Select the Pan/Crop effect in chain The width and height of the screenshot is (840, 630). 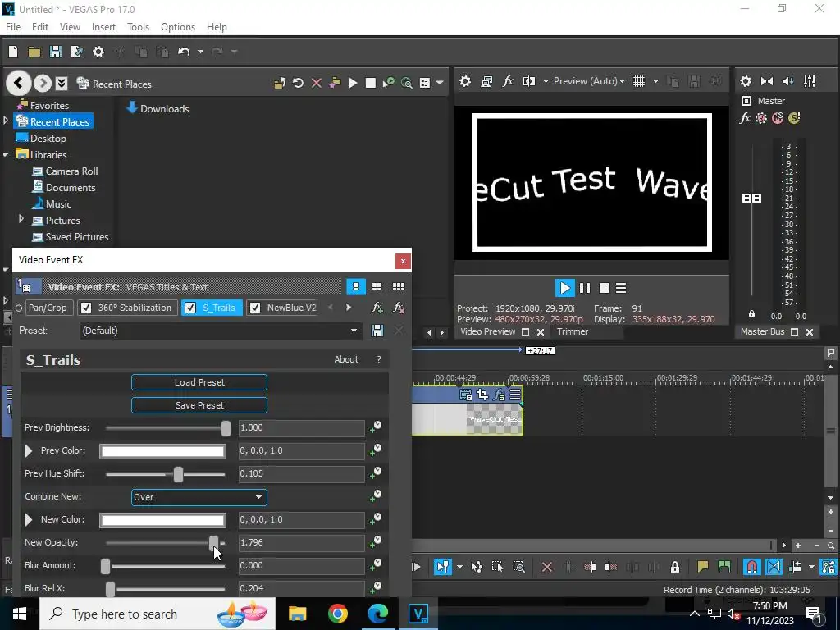tap(47, 308)
